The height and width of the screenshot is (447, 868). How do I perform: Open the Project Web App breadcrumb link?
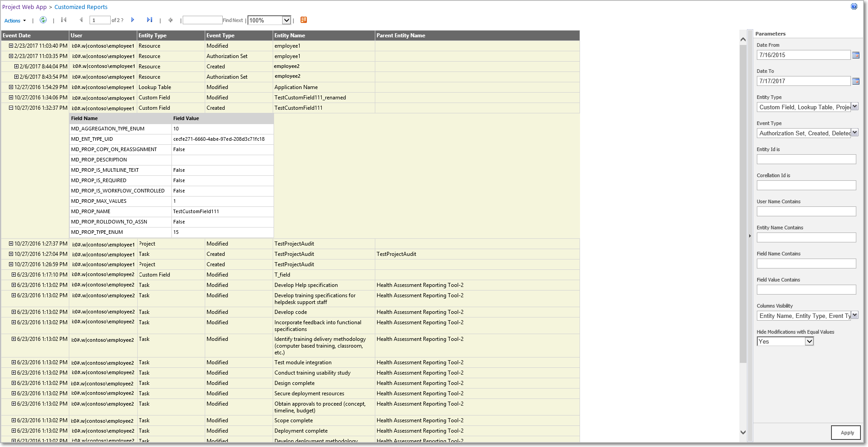point(24,7)
